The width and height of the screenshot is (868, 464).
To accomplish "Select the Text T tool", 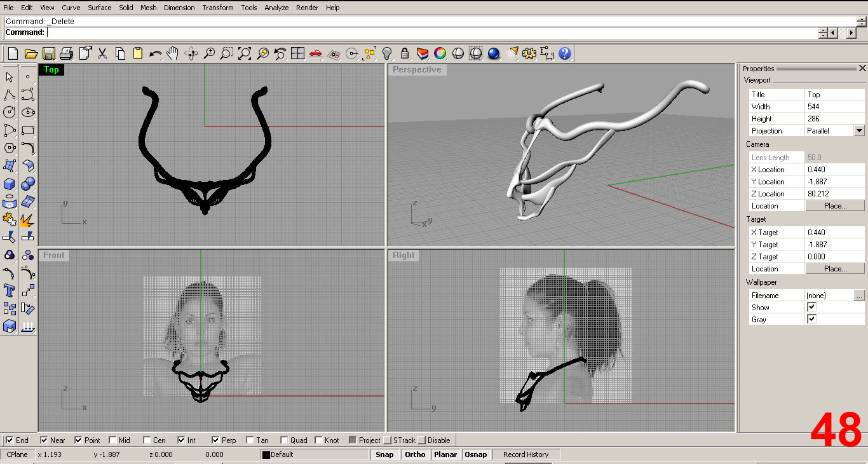I will pyautogui.click(x=10, y=290).
